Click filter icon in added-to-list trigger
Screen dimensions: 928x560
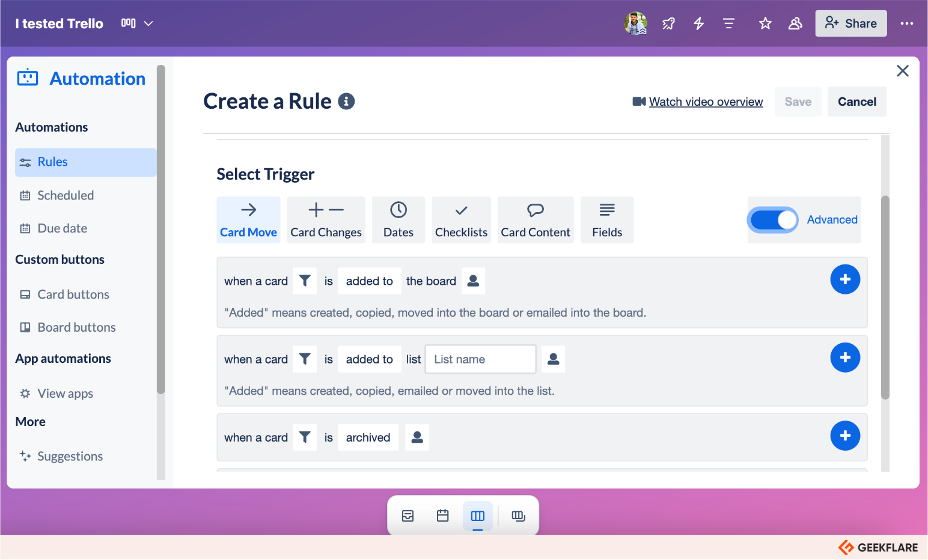[x=305, y=359]
